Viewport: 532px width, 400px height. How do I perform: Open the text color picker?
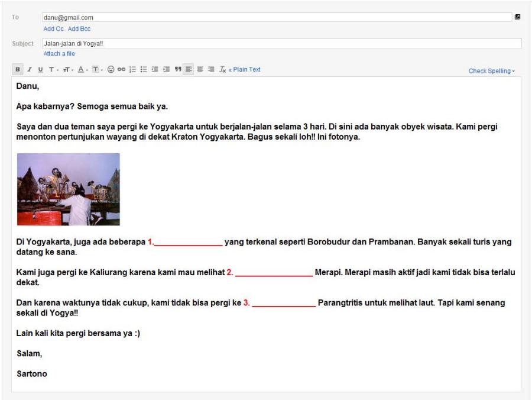tap(81, 69)
